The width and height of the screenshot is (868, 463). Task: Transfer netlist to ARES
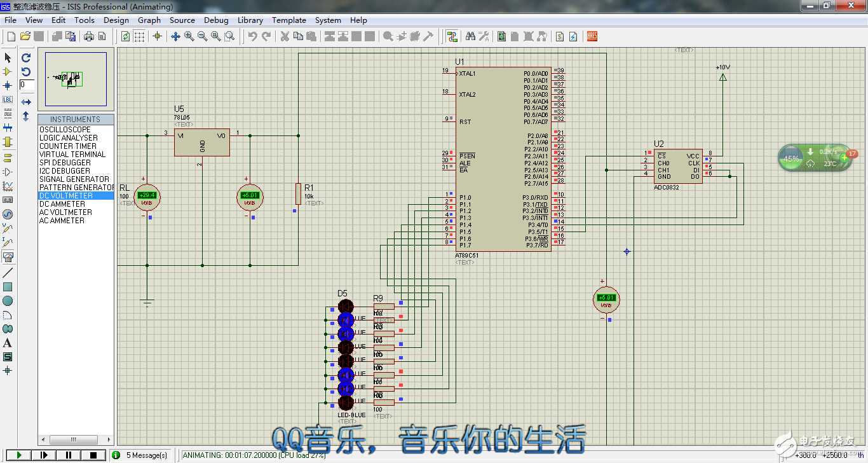click(592, 36)
